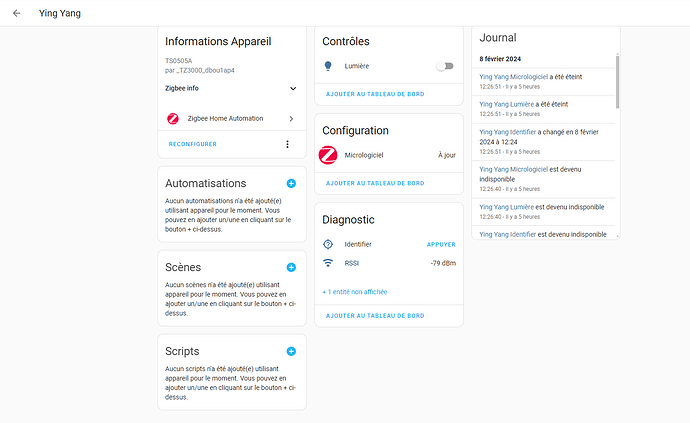This screenshot has width=690, height=423.
Task: Click the RSSI wifi signal icon
Action: coord(328,263)
